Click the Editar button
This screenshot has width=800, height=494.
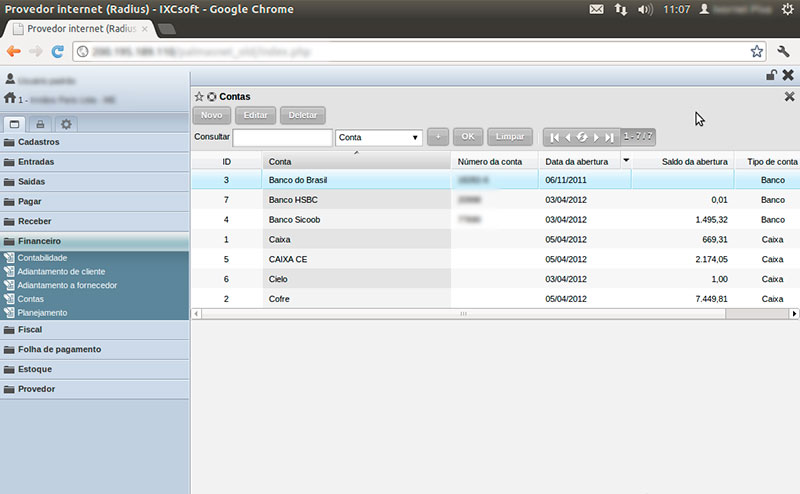[256, 115]
